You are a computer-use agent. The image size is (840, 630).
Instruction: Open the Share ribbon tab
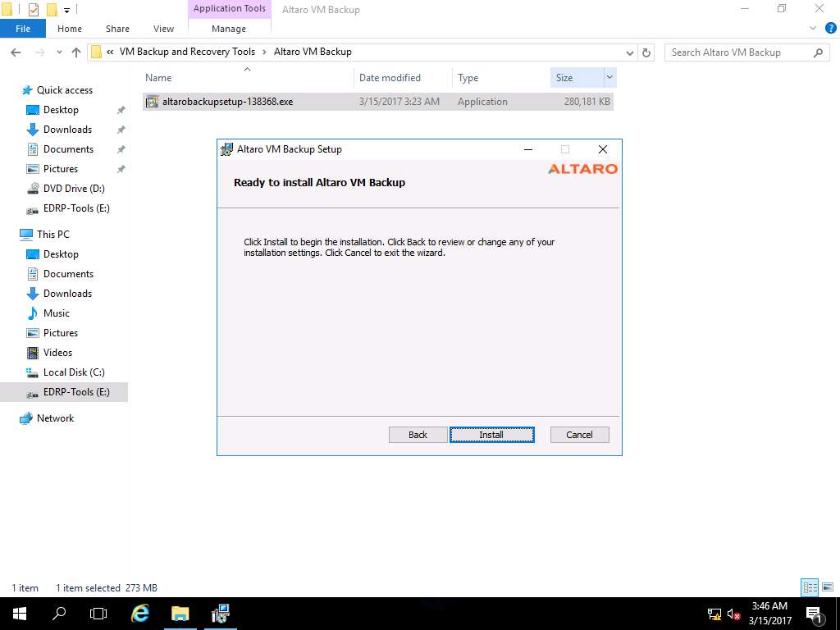117,29
